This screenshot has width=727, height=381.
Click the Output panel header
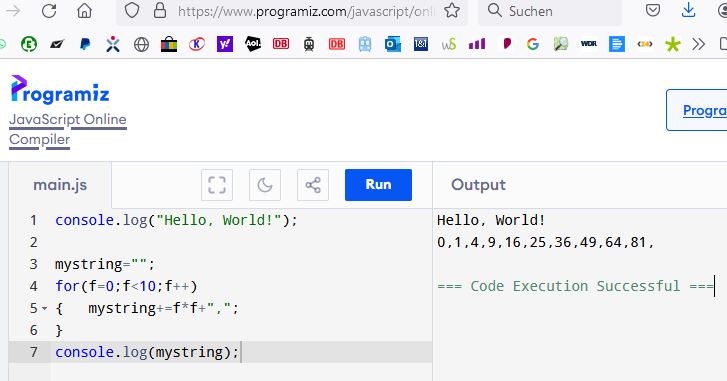click(x=478, y=184)
